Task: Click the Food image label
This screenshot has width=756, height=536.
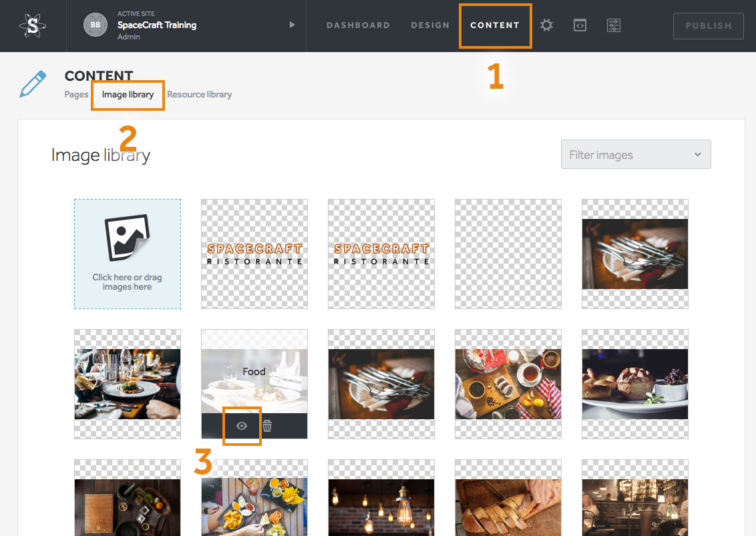Action: click(254, 372)
